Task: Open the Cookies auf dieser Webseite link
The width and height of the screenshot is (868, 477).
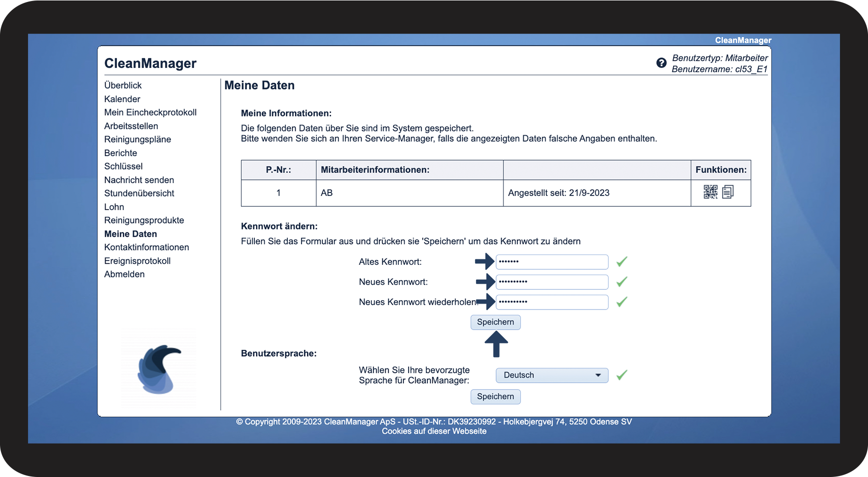Action: pyautogui.click(x=434, y=431)
